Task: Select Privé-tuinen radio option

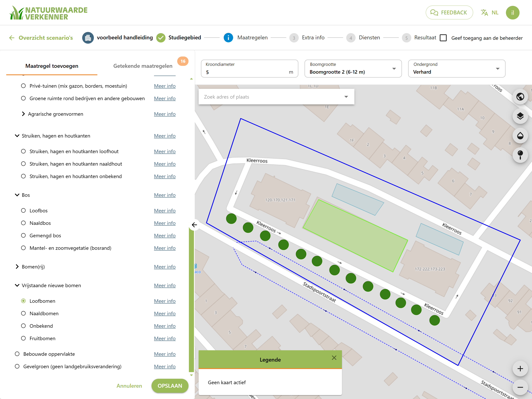Action: coord(23,86)
